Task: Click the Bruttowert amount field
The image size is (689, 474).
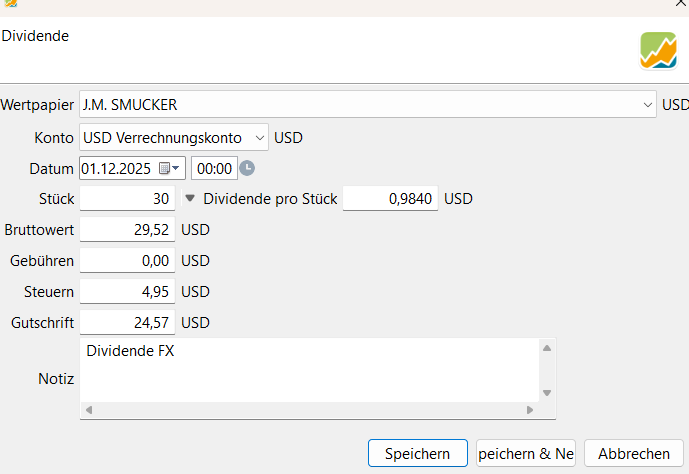Action: point(127,230)
